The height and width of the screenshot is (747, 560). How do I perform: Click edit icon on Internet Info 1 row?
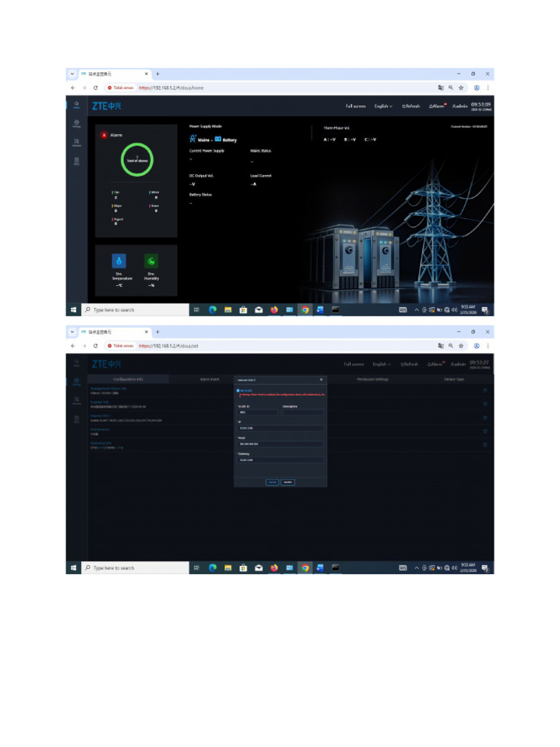485,418
